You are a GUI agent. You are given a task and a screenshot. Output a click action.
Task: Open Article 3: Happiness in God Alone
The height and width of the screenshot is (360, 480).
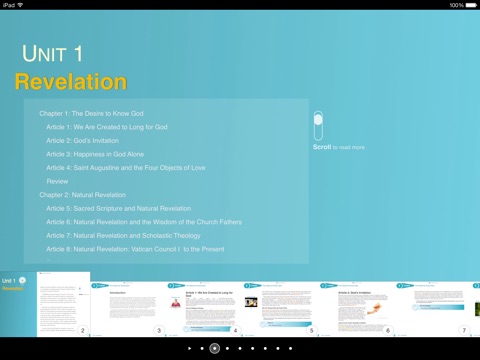[x=95, y=154]
